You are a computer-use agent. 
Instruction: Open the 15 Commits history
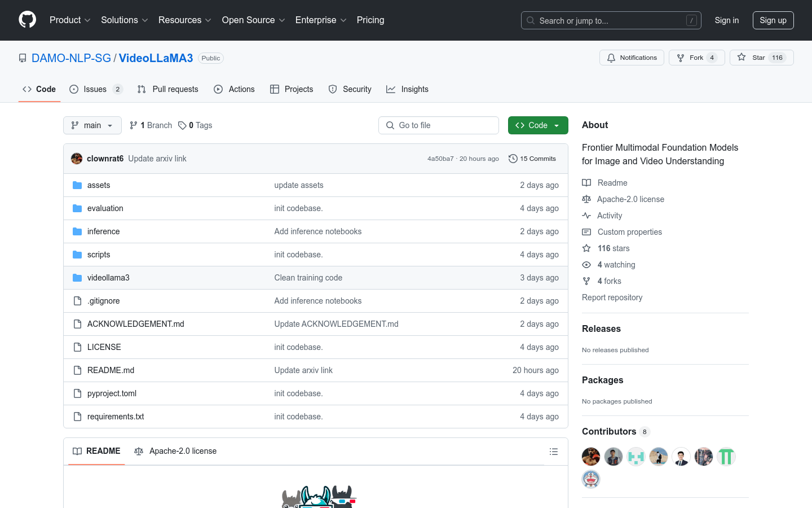tap(532, 159)
